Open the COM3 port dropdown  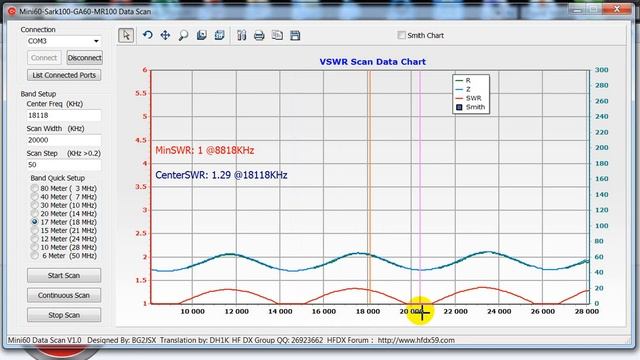pos(96,41)
